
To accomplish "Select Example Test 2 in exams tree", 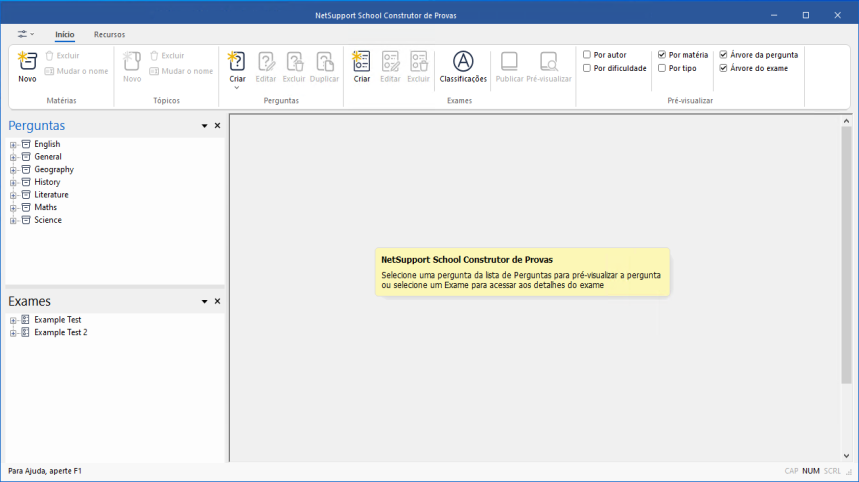I will 60,332.
